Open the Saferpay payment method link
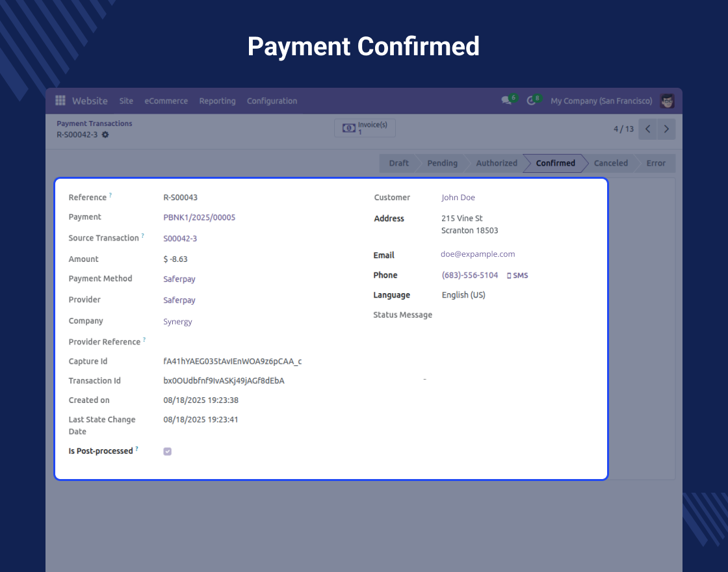The width and height of the screenshot is (728, 572). [179, 279]
